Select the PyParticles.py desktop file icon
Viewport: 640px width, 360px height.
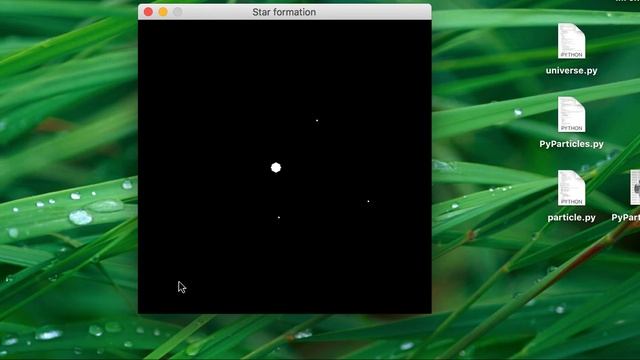point(571,115)
